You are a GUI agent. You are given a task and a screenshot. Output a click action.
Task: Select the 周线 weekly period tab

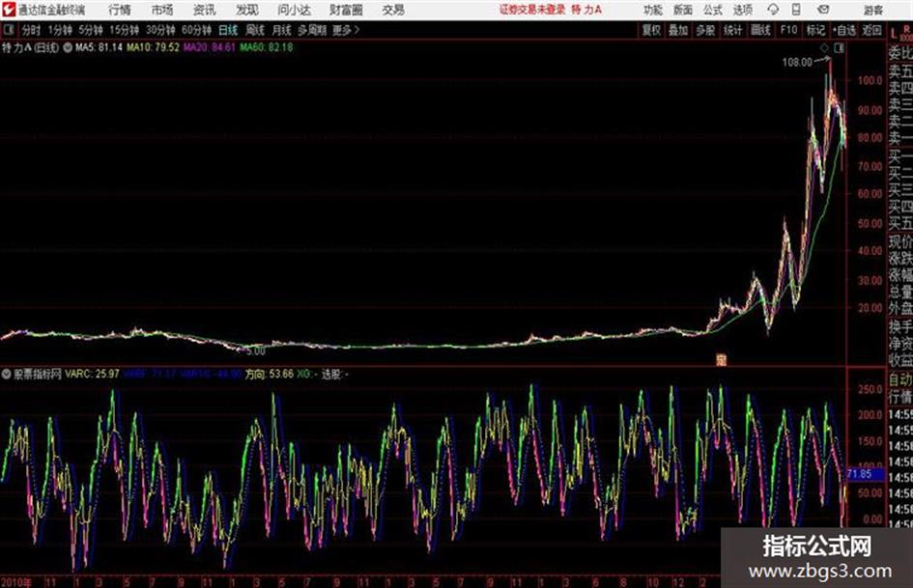(x=255, y=30)
